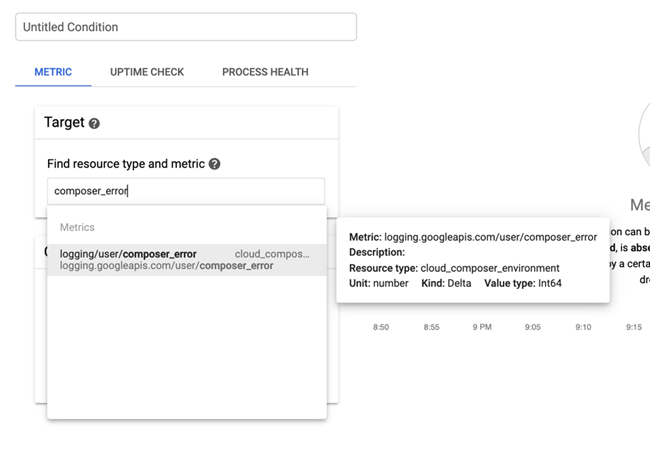The height and width of the screenshot is (467, 650).
Task: Click the Untitled Condition name field
Action: 186,27
